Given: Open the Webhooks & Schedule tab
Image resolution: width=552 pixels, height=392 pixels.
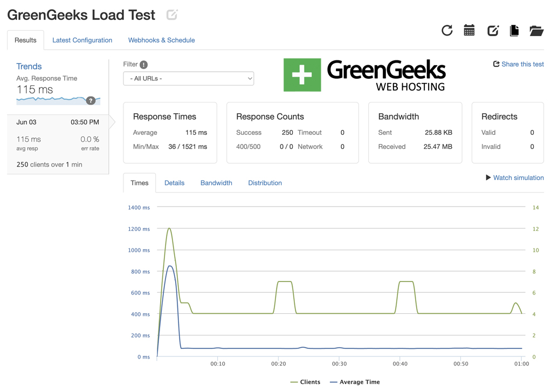Looking at the screenshot, I should click(161, 40).
